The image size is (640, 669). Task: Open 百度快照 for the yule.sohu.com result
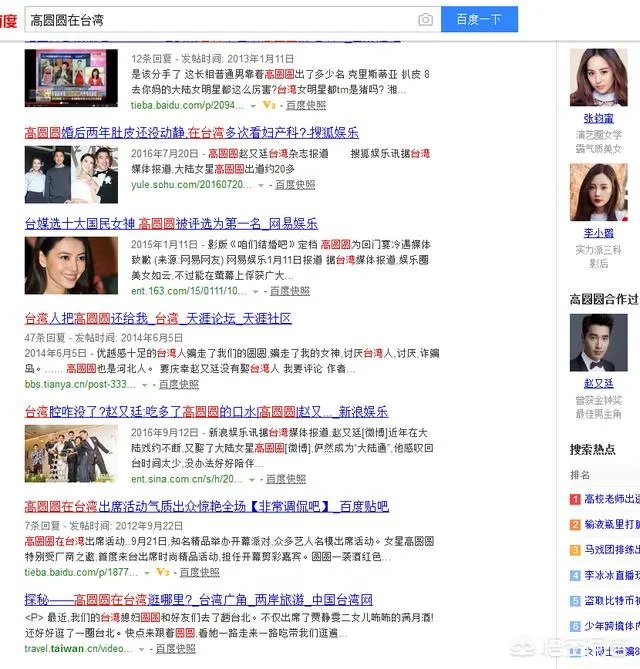(295, 185)
